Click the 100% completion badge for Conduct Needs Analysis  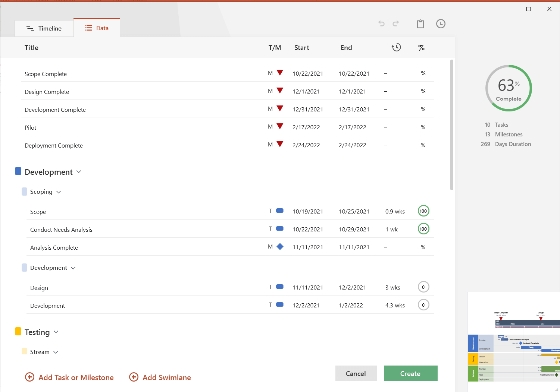423,229
